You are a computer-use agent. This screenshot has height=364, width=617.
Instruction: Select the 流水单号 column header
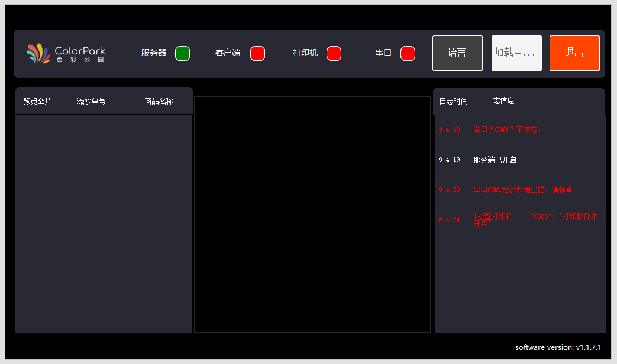pos(91,101)
